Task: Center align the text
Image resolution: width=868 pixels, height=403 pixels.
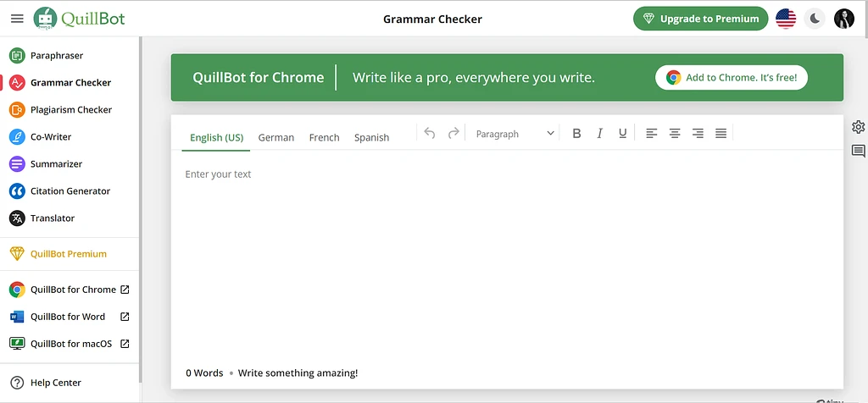Action: (675, 133)
